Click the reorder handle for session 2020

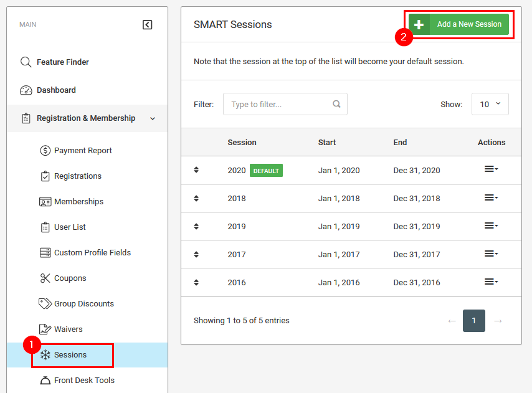coord(196,170)
